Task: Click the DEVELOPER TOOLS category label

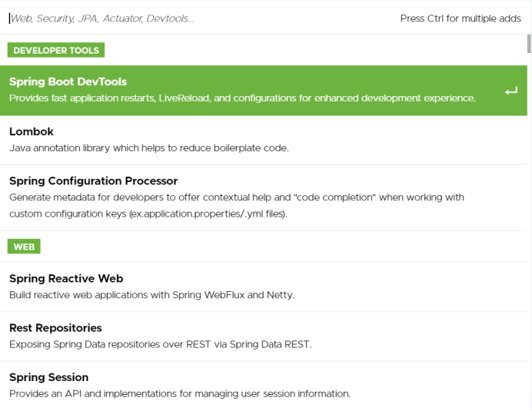Action: (x=56, y=50)
